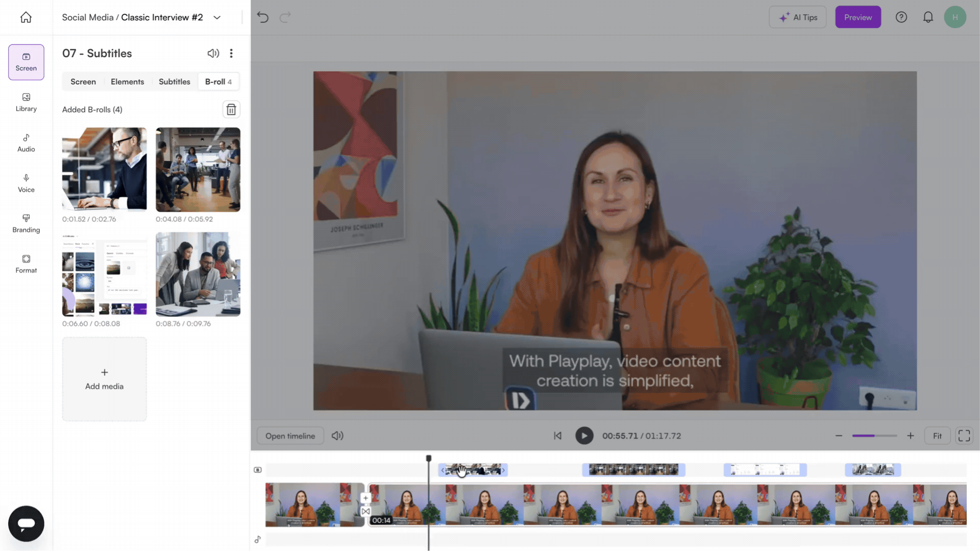
Task: Click the redo arrow
Action: click(x=285, y=17)
